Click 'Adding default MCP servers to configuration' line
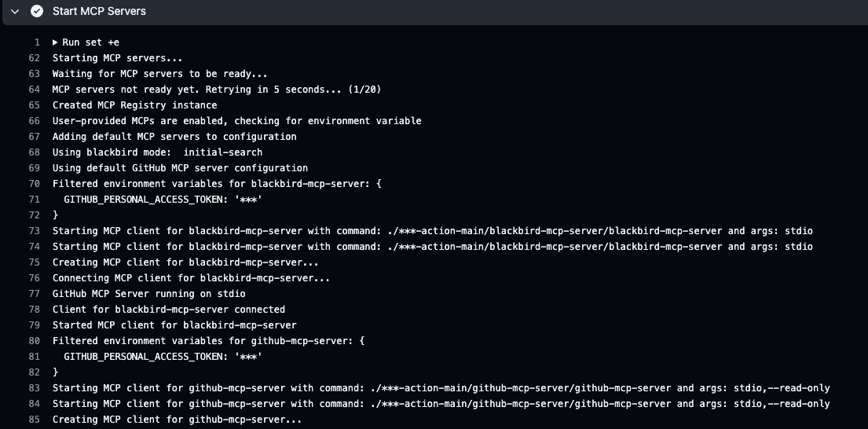The width and height of the screenshot is (868, 429). pos(174,137)
